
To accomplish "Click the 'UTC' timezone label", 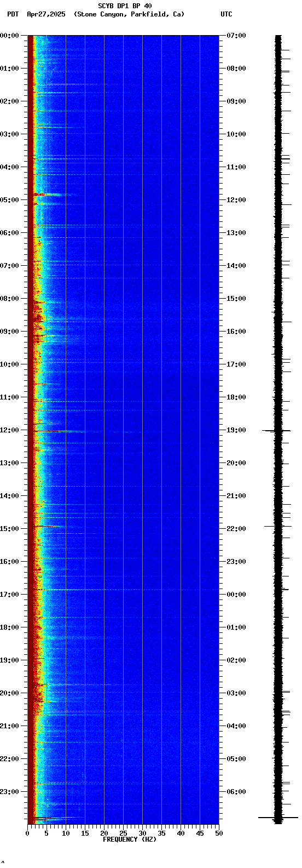I will pyautogui.click(x=226, y=14).
